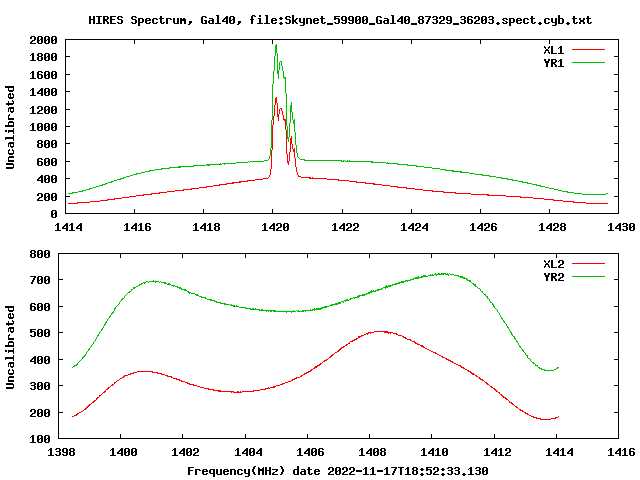This screenshot has height=480, width=640.
Task: Click the 1414 tick label in top plot
Action: click(x=68, y=227)
